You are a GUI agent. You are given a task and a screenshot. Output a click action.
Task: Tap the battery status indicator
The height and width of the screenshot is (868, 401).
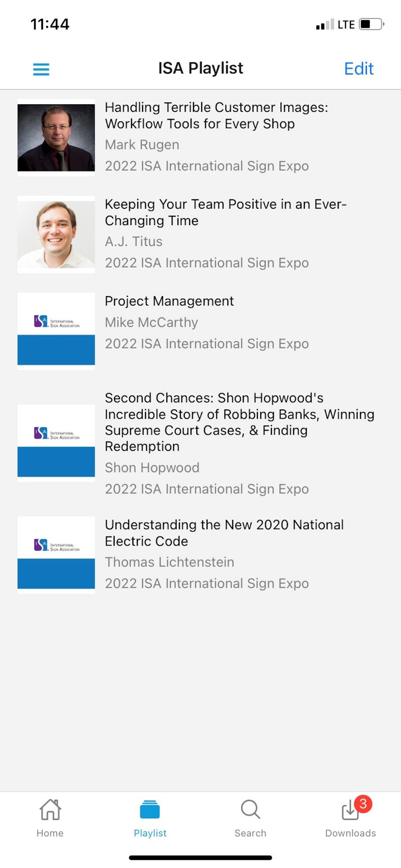pos(371,24)
